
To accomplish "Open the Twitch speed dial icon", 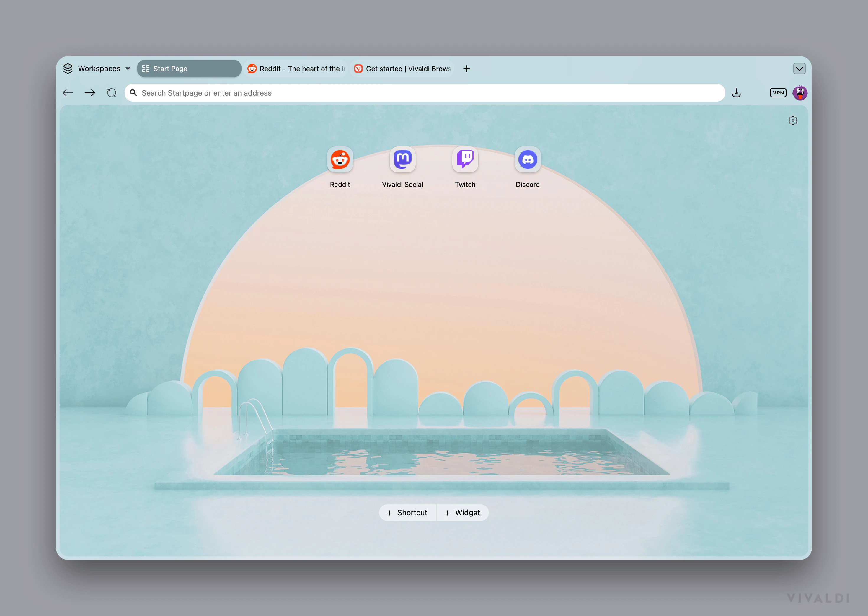I will pyautogui.click(x=465, y=160).
